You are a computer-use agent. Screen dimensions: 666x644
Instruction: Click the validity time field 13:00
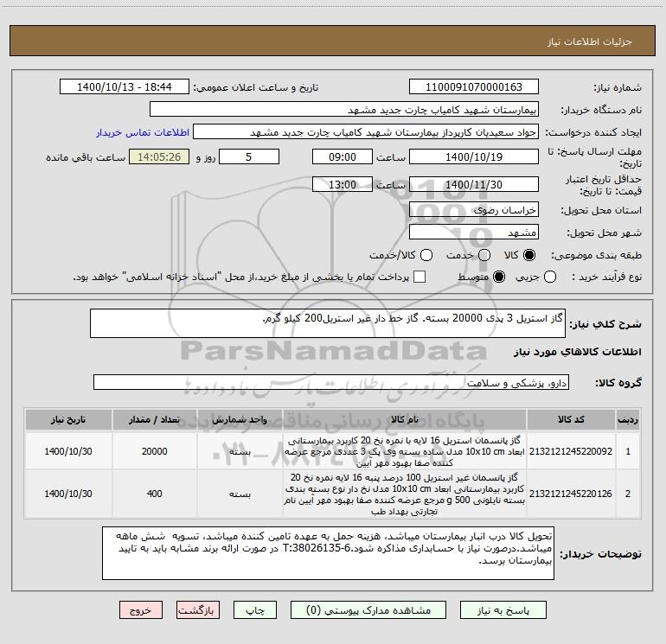(x=343, y=185)
